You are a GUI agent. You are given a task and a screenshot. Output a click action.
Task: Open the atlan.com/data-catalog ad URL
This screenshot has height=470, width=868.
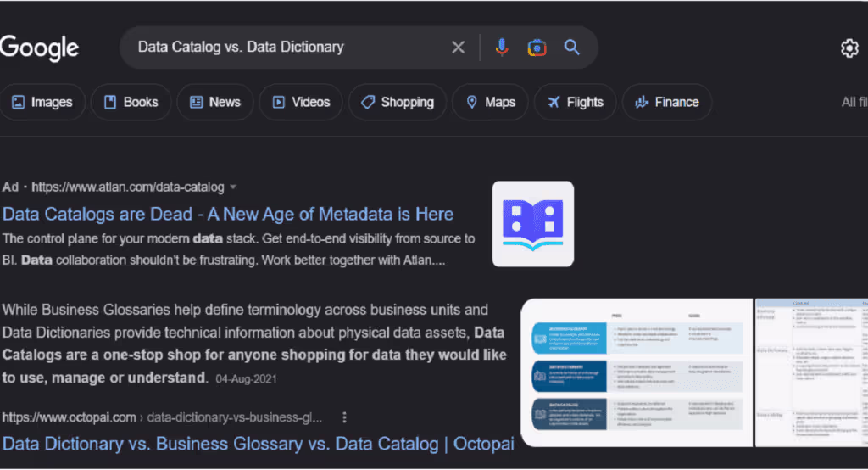[x=128, y=187]
